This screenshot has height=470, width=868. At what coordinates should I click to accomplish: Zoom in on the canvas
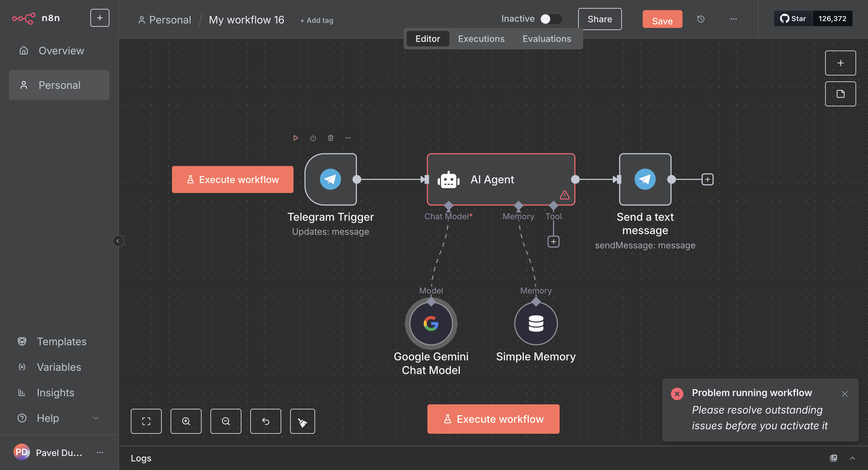(x=186, y=421)
